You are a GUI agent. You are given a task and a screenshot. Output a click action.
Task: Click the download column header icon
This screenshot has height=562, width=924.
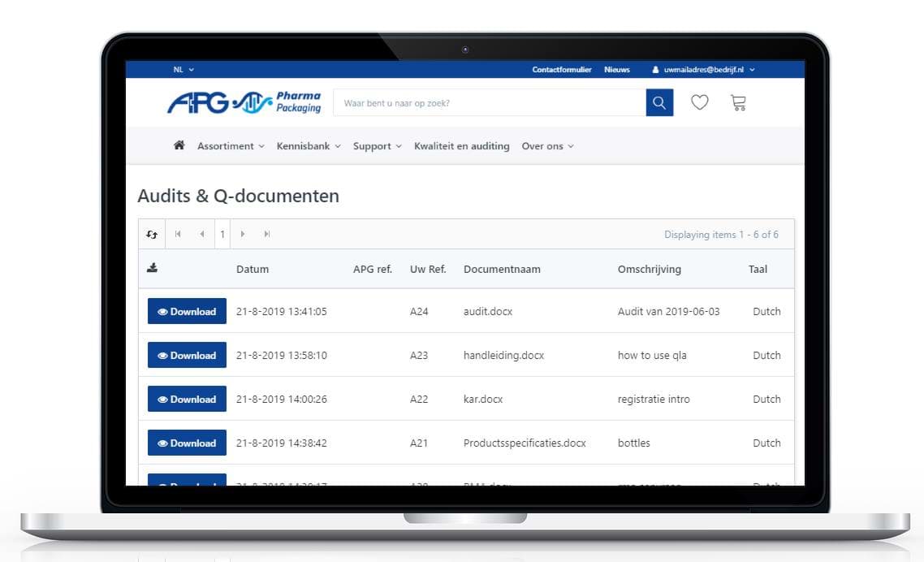(x=152, y=269)
